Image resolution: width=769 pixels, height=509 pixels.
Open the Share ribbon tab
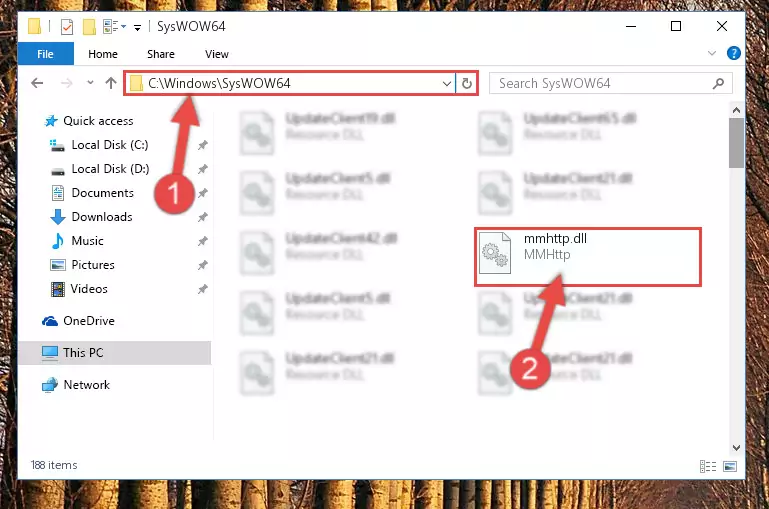(161, 54)
